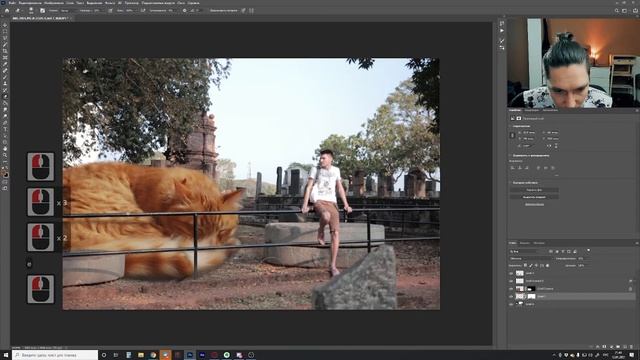
Task: Click the Home icon in options bar
Action: 7,11
